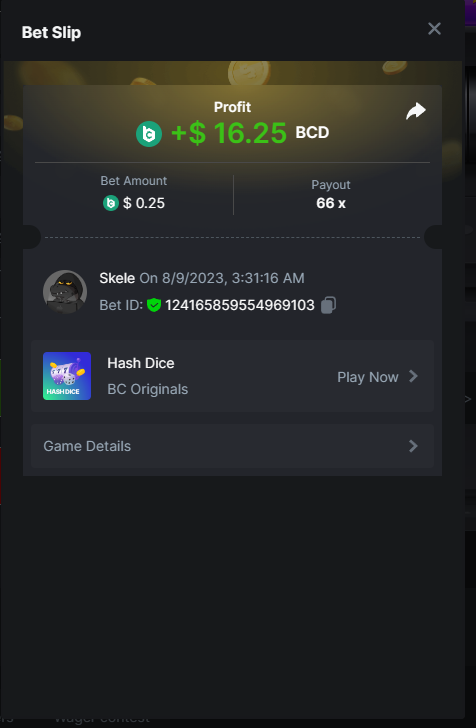Click the Bet Slip header title

click(x=51, y=32)
